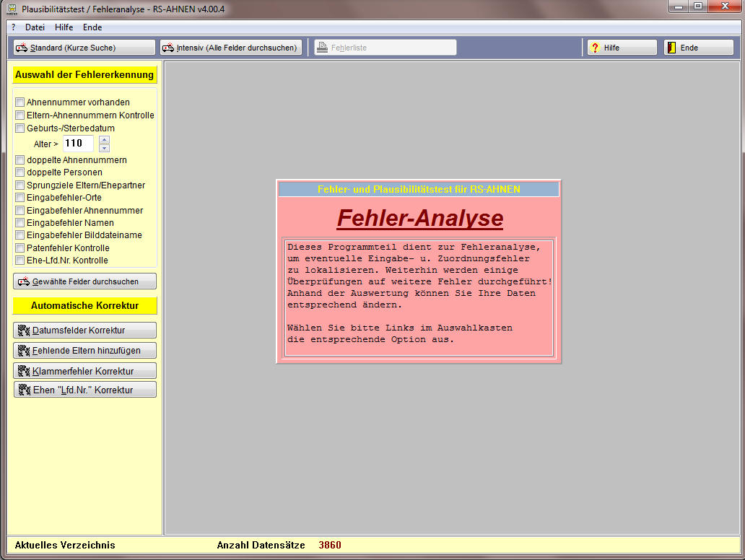This screenshot has width=745, height=560.
Task: Click the gears icon on Klammerfehler Korrektur
Action: pyautogui.click(x=24, y=371)
